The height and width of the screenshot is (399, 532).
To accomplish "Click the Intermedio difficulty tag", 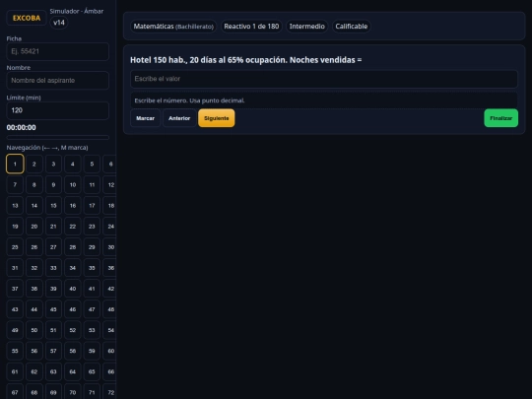I will 307,27.
